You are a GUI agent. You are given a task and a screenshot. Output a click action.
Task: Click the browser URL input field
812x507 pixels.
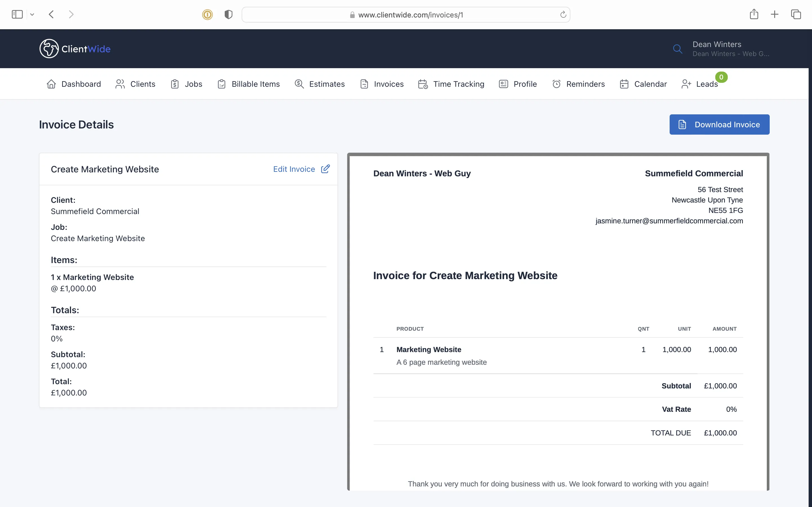point(406,15)
